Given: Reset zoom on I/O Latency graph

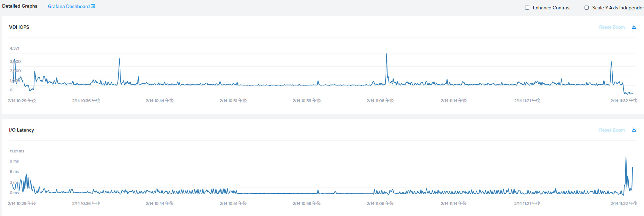Looking at the screenshot, I should (612, 130).
